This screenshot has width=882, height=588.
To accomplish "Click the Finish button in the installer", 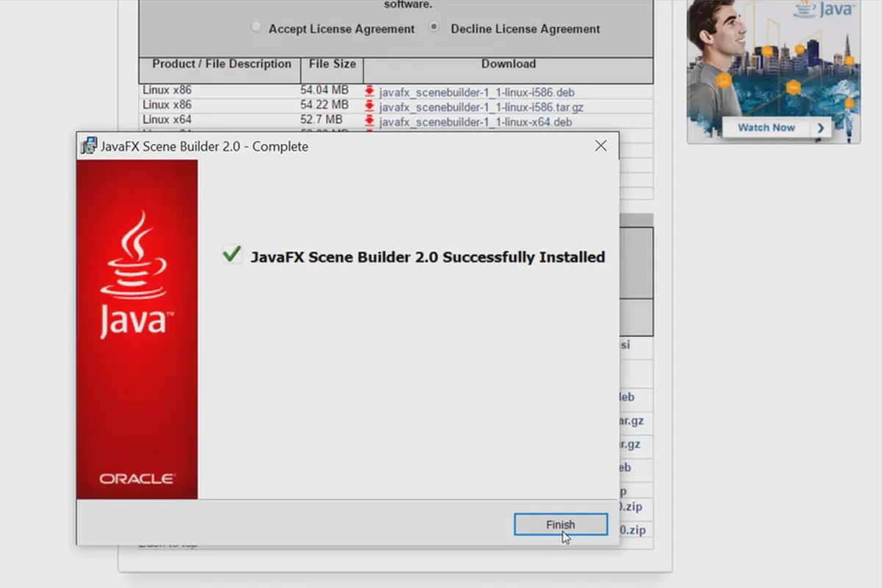I will coord(561,525).
